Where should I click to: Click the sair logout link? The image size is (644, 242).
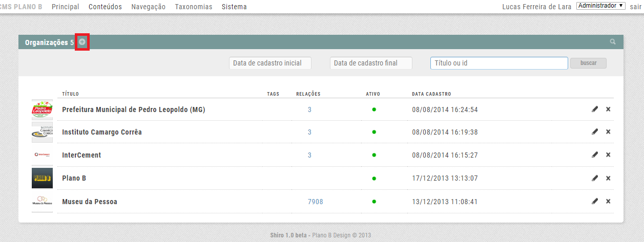tap(636, 7)
